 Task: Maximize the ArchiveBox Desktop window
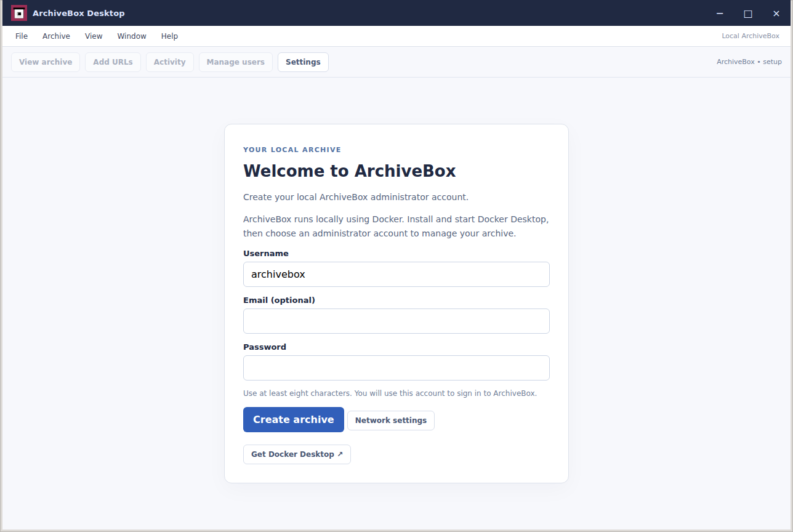(748, 14)
